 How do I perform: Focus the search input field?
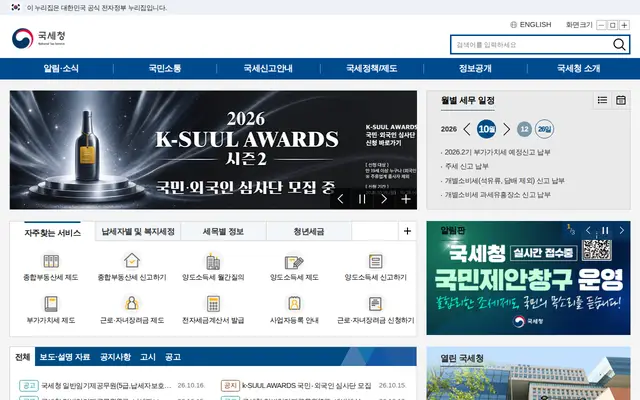pos(531,44)
